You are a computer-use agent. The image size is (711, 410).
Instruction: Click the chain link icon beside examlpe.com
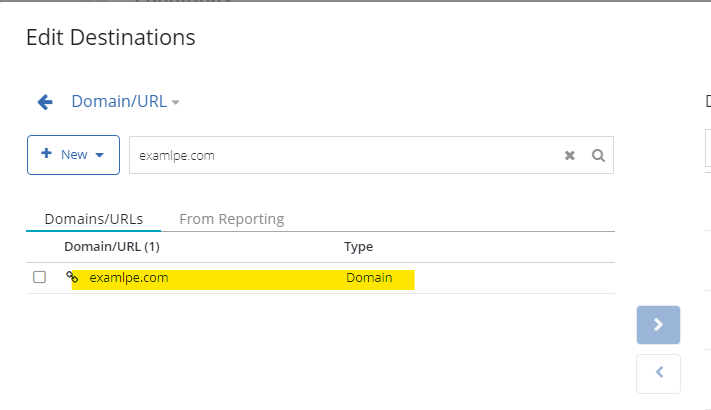tap(72, 278)
